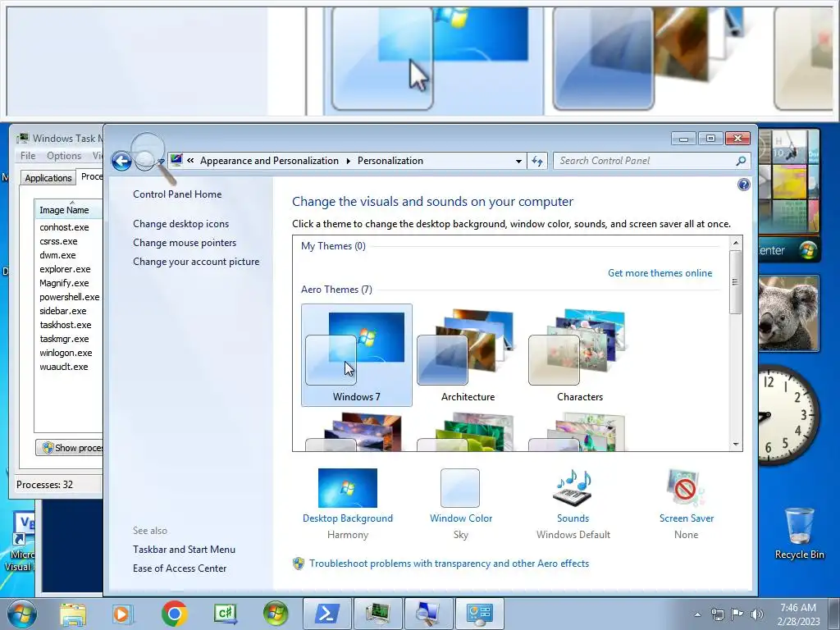The image size is (840, 630).
Task: Select winlogon.exe process row
Action: [x=66, y=353]
